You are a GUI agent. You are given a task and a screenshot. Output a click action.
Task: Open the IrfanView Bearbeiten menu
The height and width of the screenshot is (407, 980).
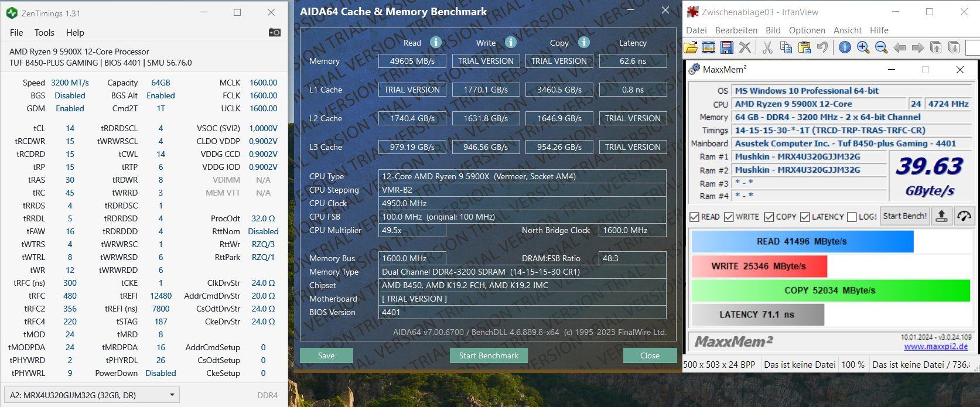pyautogui.click(x=736, y=30)
